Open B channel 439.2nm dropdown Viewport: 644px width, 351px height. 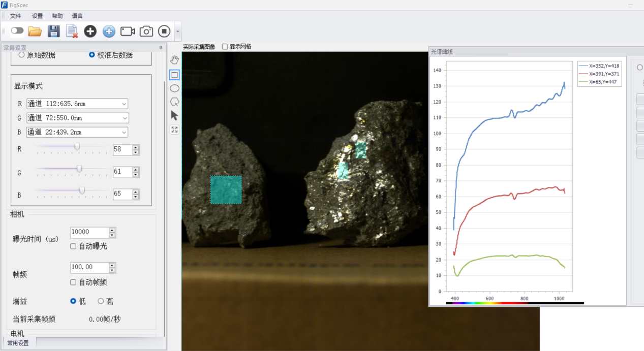click(x=77, y=132)
